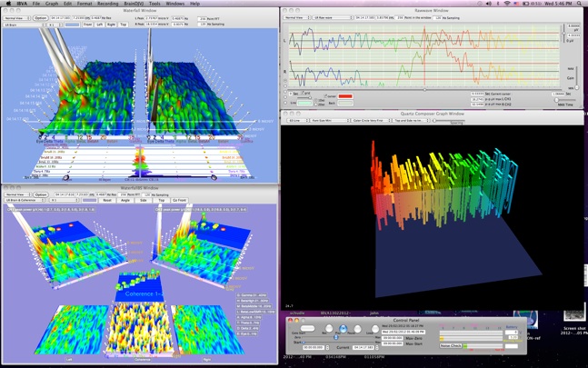Click the Max-Zero time input field
588x368 pixels.
pos(392,338)
